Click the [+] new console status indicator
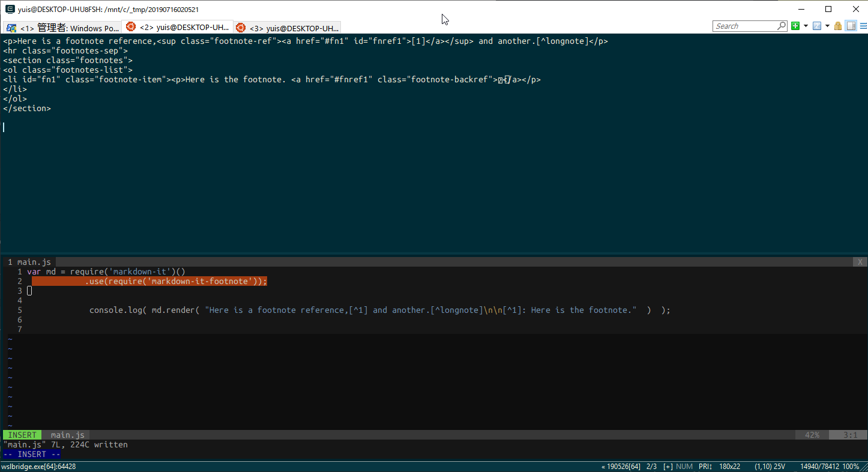 668,467
